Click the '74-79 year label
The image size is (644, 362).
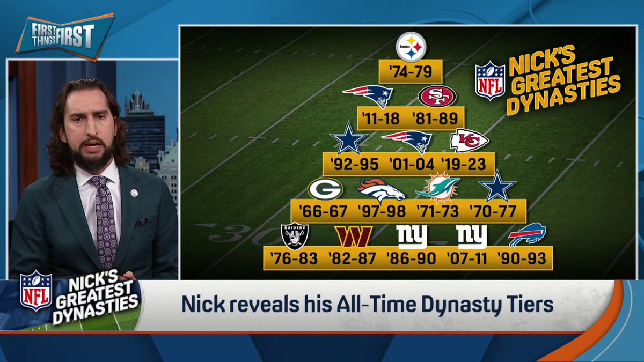(410, 71)
